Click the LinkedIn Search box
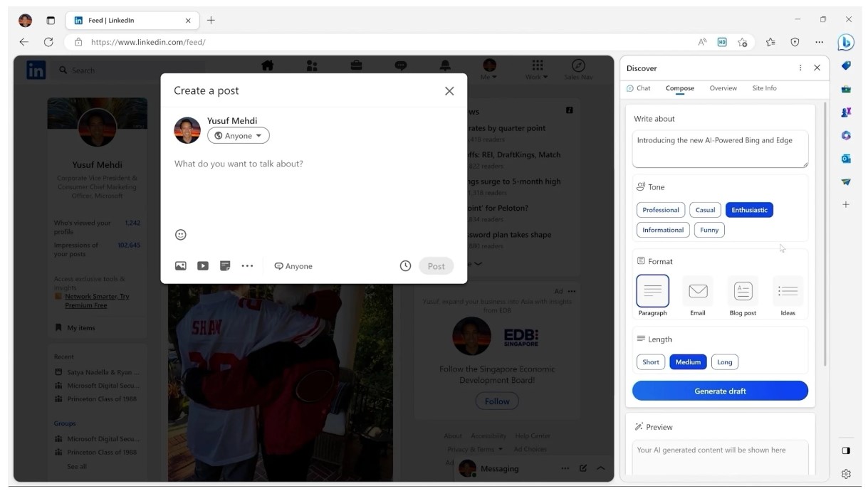The height and width of the screenshot is (491, 868). click(x=128, y=70)
